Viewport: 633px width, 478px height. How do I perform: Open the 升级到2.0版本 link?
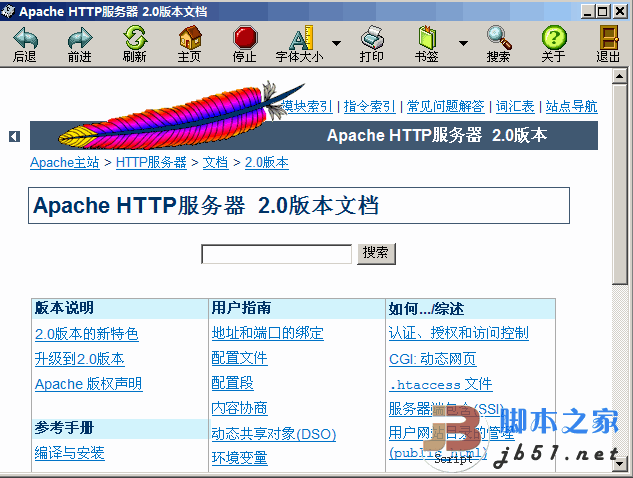pos(80,359)
